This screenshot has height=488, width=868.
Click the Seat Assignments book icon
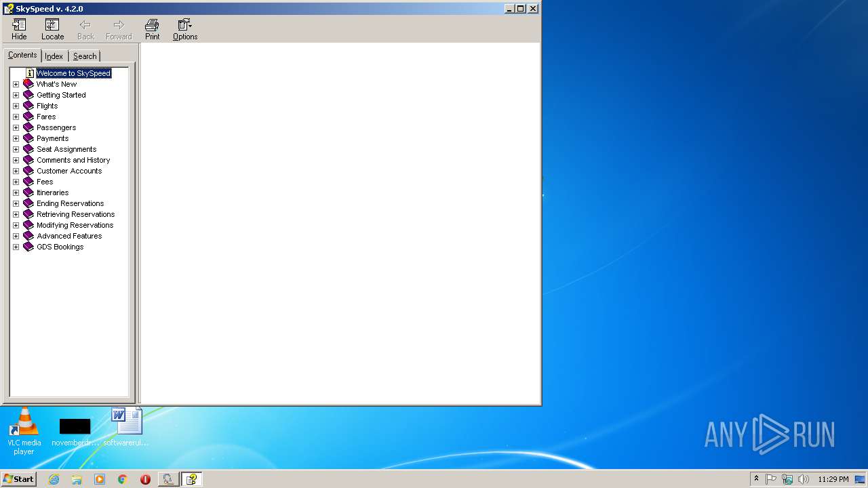(x=28, y=149)
